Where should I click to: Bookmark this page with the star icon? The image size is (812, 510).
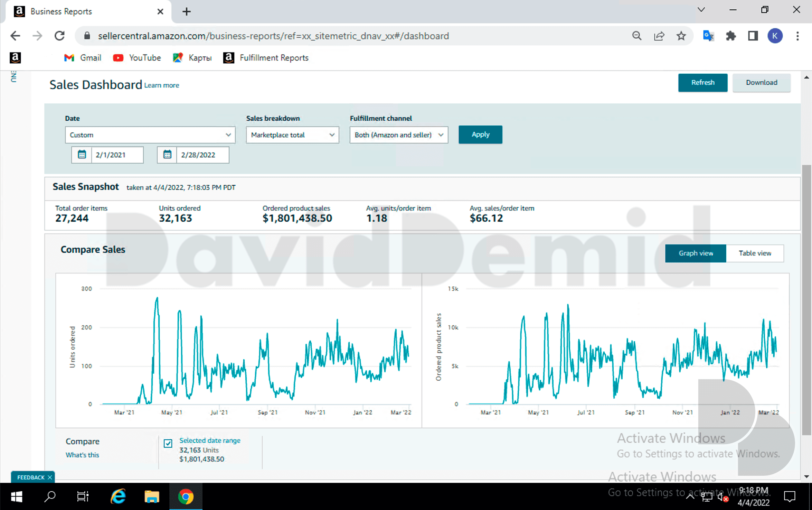(x=681, y=36)
